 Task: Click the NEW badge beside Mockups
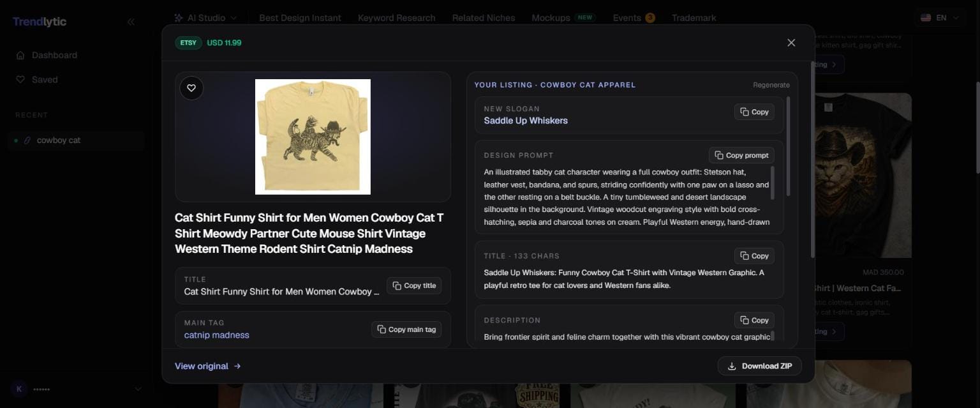tap(585, 18)
